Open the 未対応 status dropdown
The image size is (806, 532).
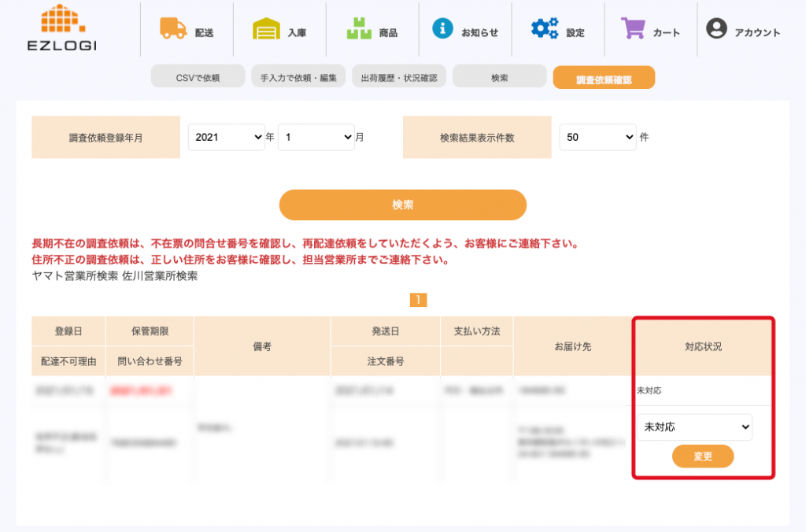(694, 427)
